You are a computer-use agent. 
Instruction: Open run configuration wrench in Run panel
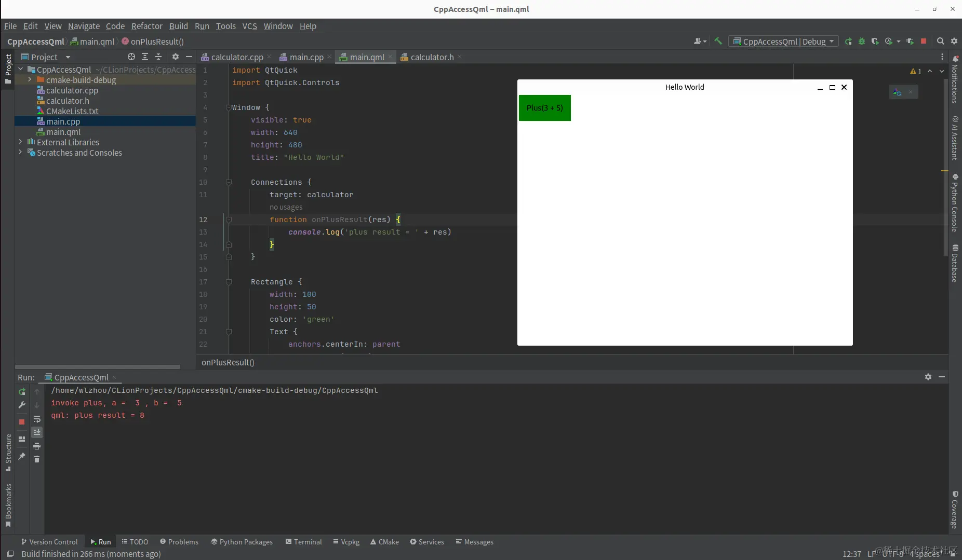(x=22, y=405)
